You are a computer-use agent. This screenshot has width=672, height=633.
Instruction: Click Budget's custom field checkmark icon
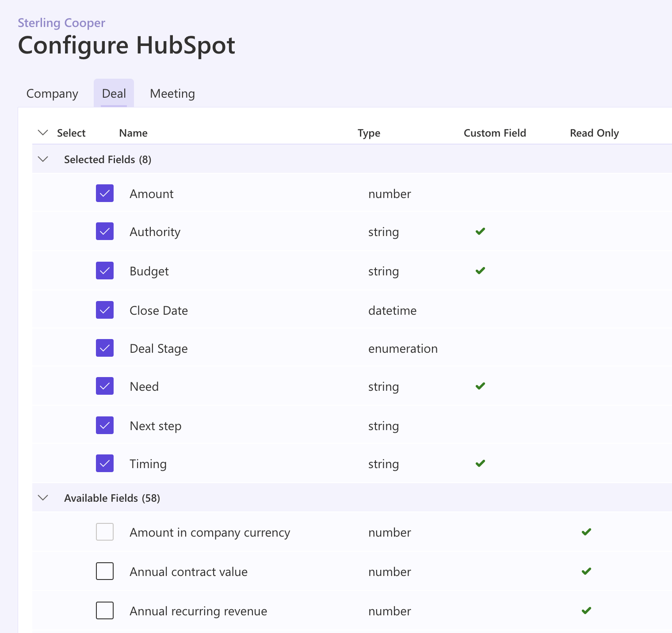coord(480,271)
